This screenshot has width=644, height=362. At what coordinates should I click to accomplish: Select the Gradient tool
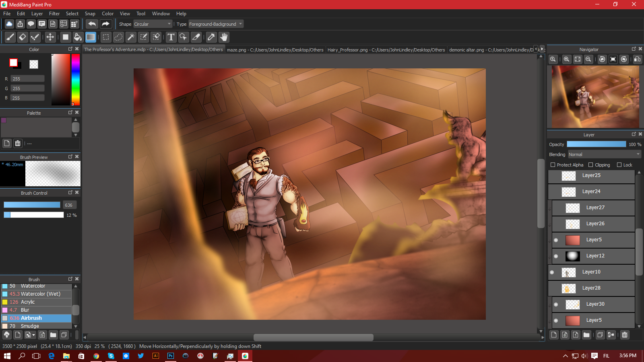pyautogui.click(x=91, y=37)
